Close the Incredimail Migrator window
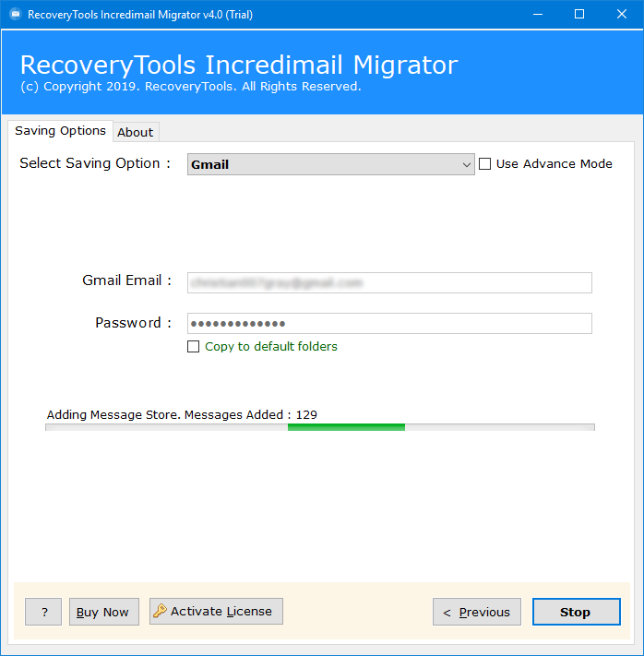Screen dimensions: 644x656 [x=622, y=14]
